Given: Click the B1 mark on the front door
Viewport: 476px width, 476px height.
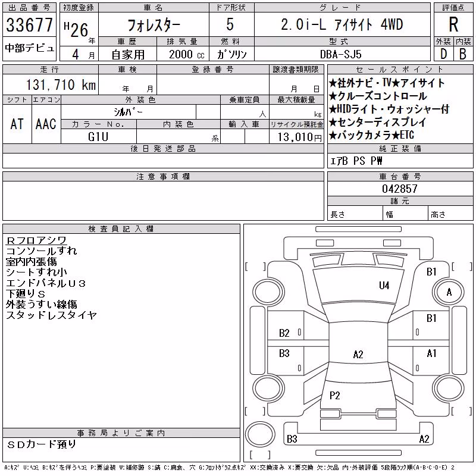Looking at the screenshot, I should [431, 318].
